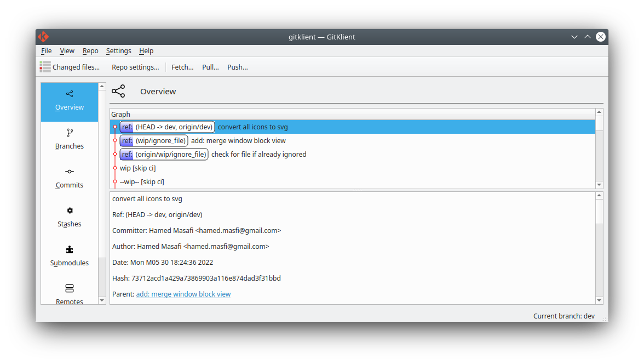
Task: Select the Remotes server icon
Action: tap(70, 288)
